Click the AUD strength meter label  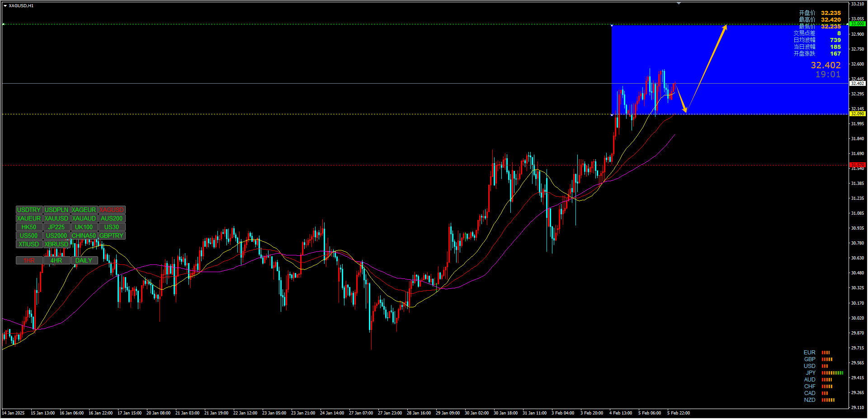pyautogui.click(x=810, y=380)
